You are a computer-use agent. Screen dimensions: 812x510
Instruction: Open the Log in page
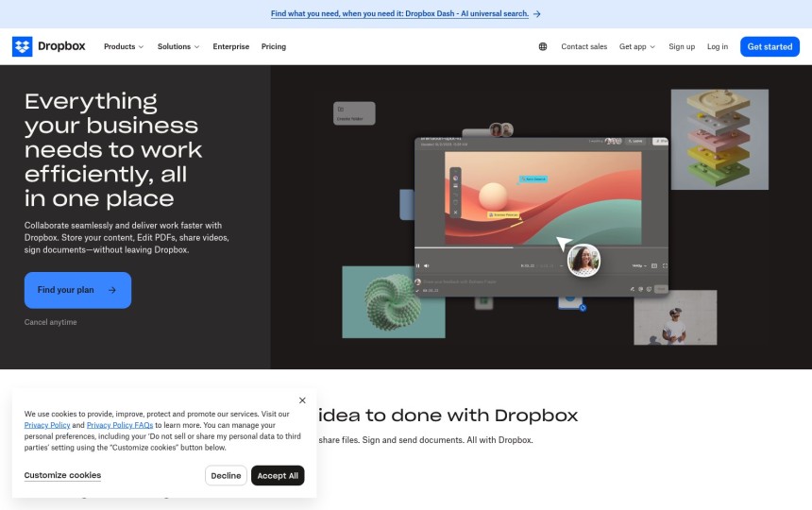(x=718, y=46)
